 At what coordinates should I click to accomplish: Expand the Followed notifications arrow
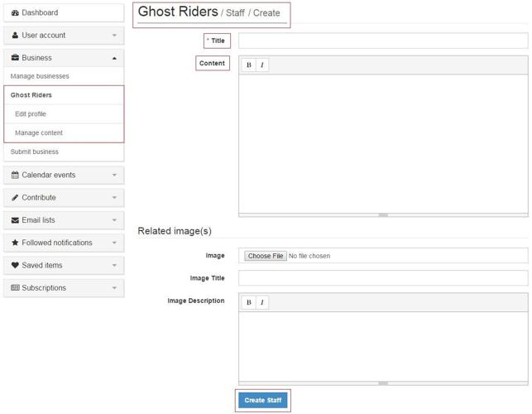tap(114, 243)
